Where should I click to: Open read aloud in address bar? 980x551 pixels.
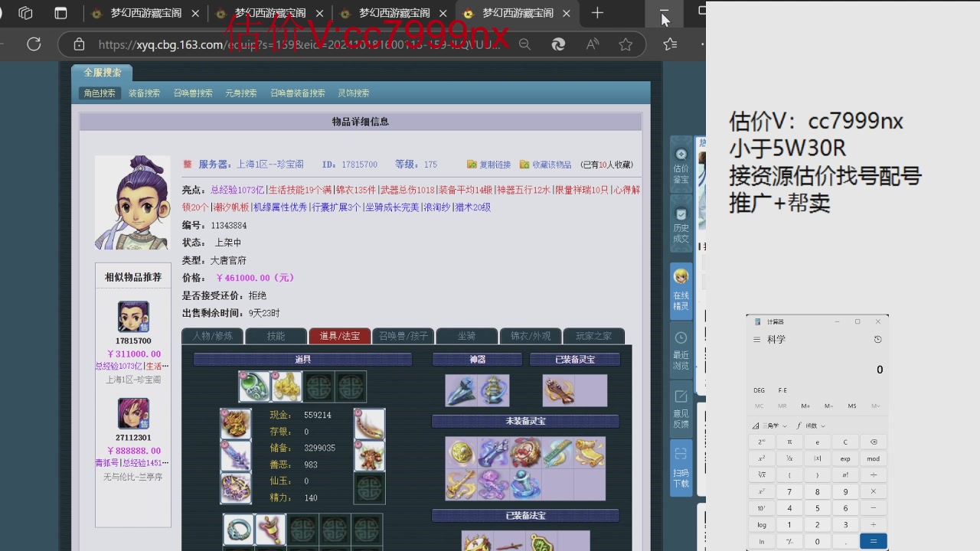[593, 44]
